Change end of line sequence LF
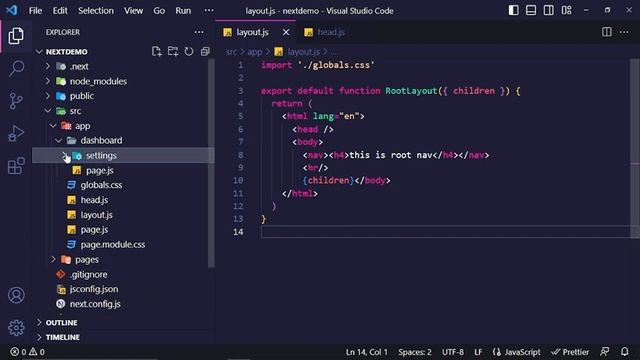Screen dimensions: 640x360 [478, 352]
